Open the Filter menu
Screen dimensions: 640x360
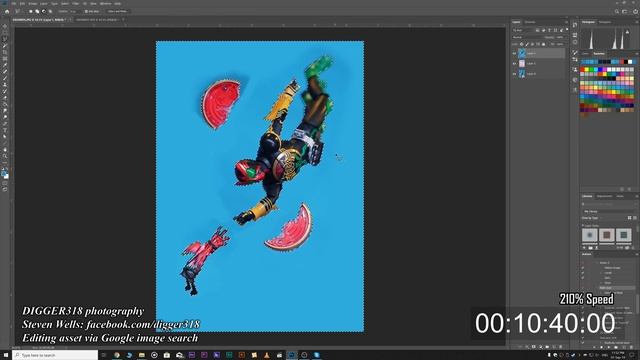tap(76, 3)
